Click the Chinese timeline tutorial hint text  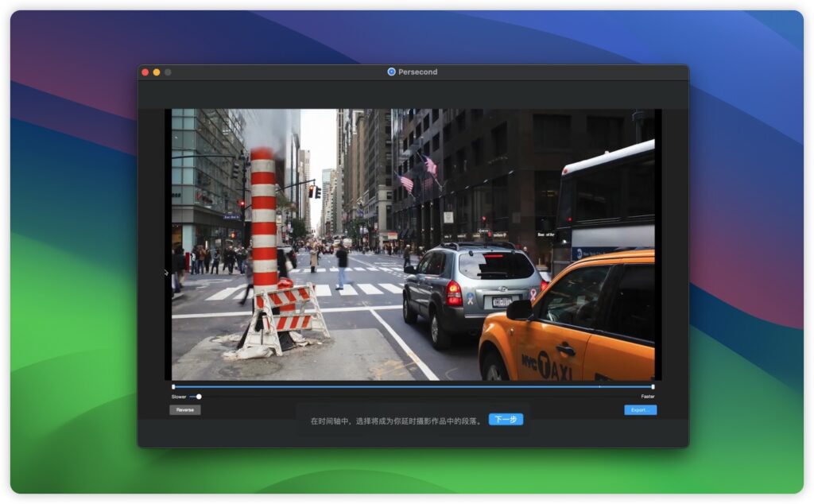(x=396, y=421)
